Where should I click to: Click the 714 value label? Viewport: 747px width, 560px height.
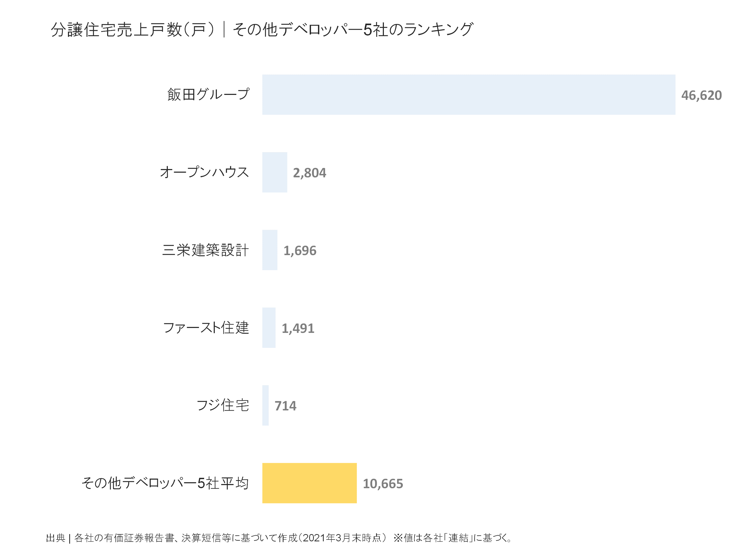click(285, 406)
